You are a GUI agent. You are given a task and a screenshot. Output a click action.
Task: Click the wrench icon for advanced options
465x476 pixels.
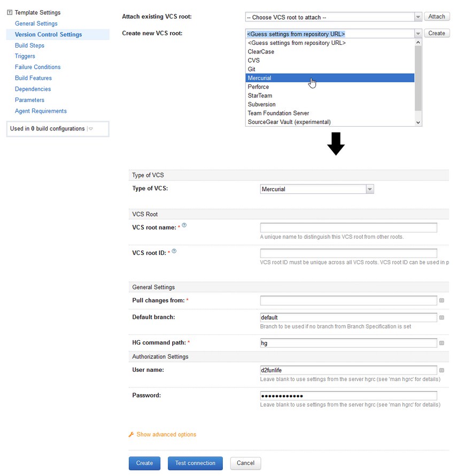(131, 435)
